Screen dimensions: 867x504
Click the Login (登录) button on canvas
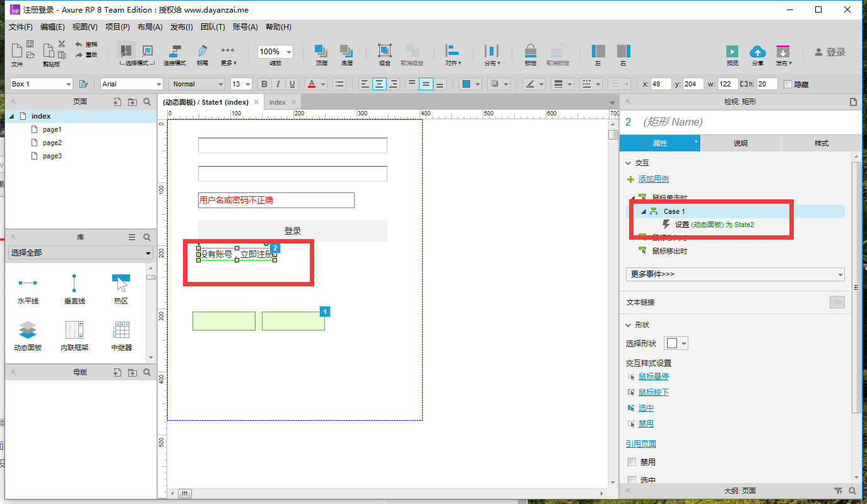tap(293, 231)
